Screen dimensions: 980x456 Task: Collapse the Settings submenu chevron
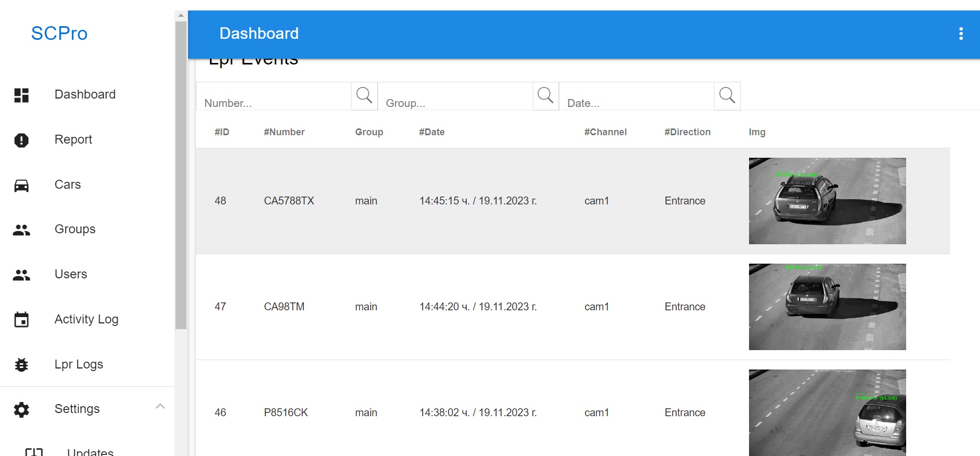click(160, 407)
